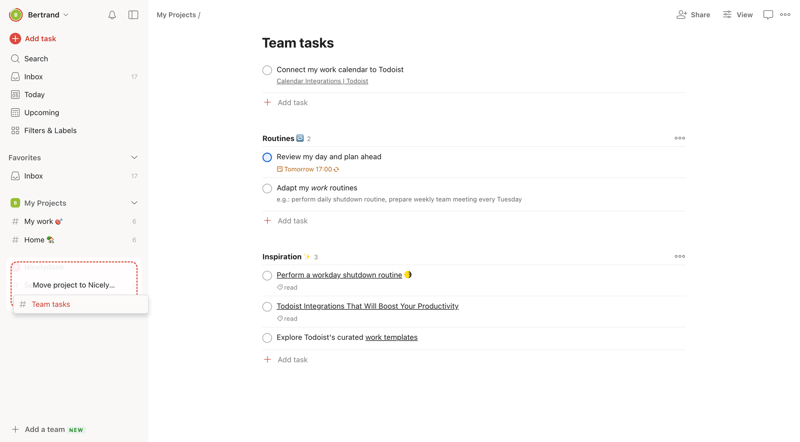The image size is (800, 442).
Task: Toggle the sidebar panel icon
Action: coord(133,15)
